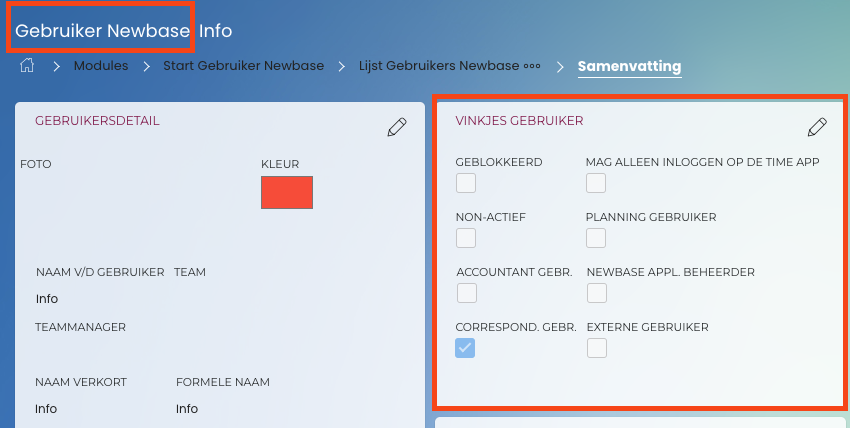Open Start Gebruiker Newbase breadcrumb link
850x428 pixels.
tap(244, 67)
